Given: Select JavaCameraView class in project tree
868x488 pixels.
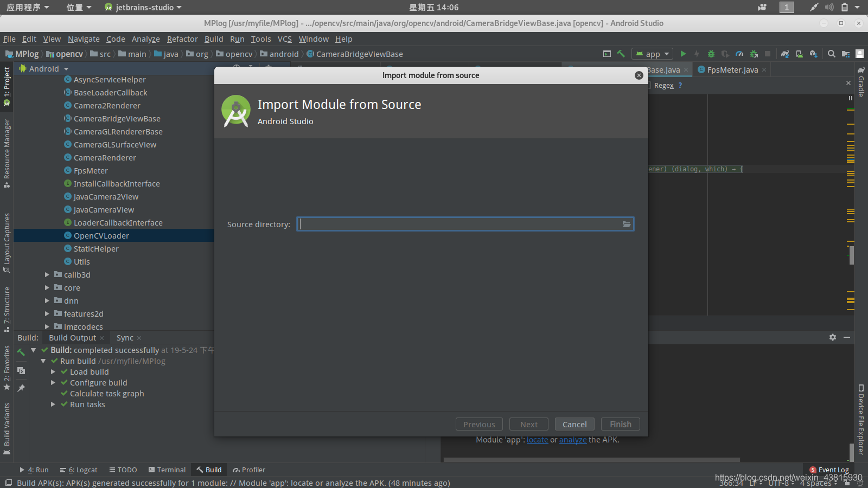Looking at the screenshot, I should [104, 210].
